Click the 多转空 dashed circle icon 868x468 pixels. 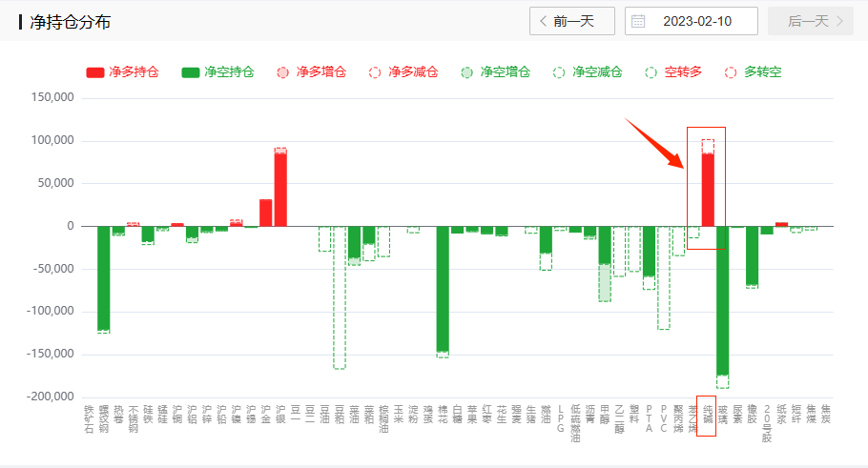pos(731,72)
